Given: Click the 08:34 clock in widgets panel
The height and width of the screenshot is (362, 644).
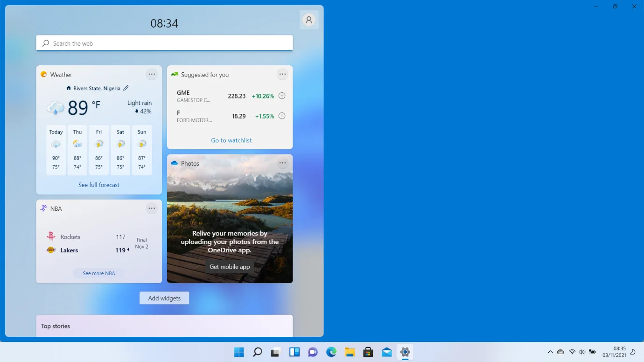Looking at the screenshot, I should click(164, 23).
